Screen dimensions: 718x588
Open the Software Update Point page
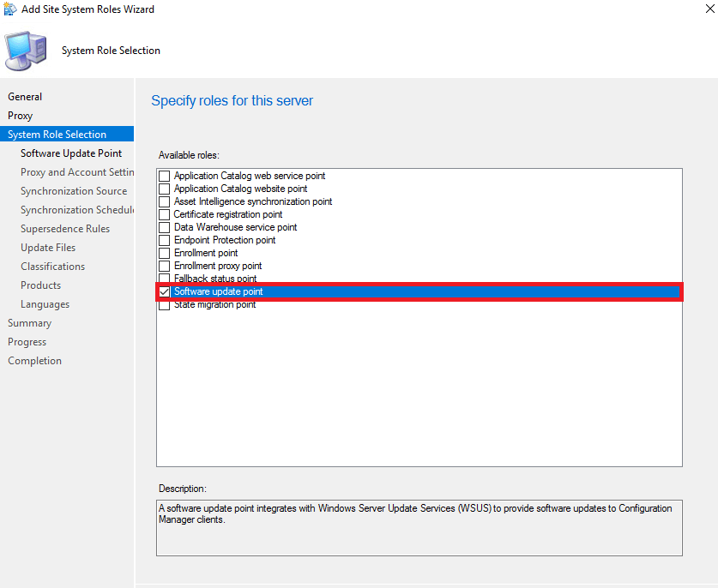[x=72, y=153]
